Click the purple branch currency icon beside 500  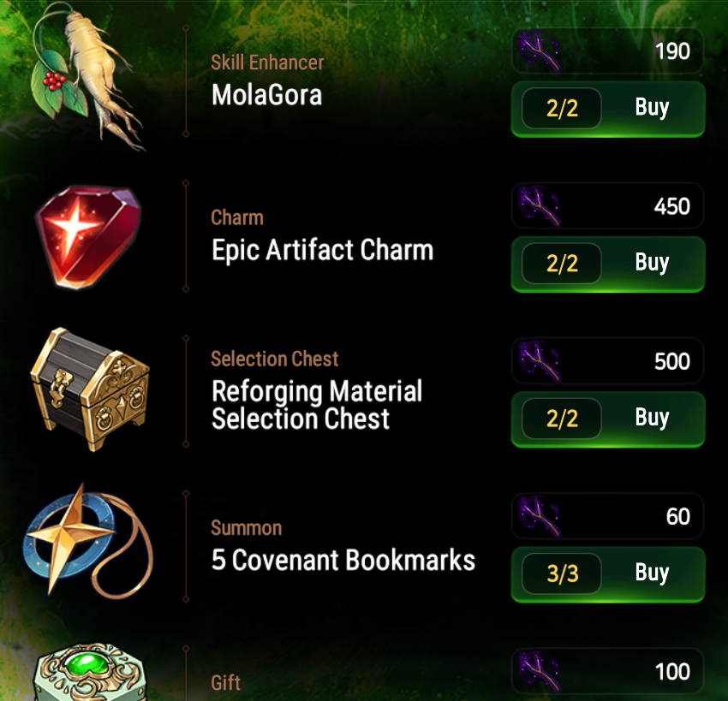point(539,361)
